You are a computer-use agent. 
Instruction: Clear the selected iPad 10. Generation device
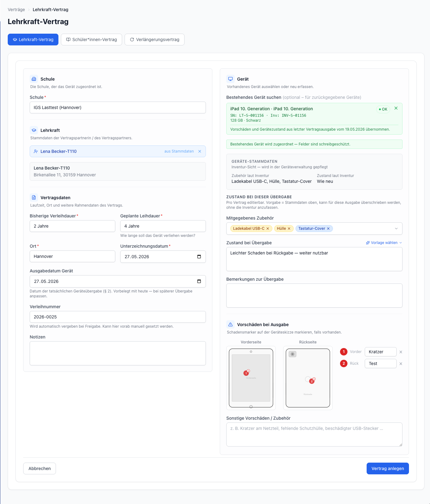tap(396, 108)
